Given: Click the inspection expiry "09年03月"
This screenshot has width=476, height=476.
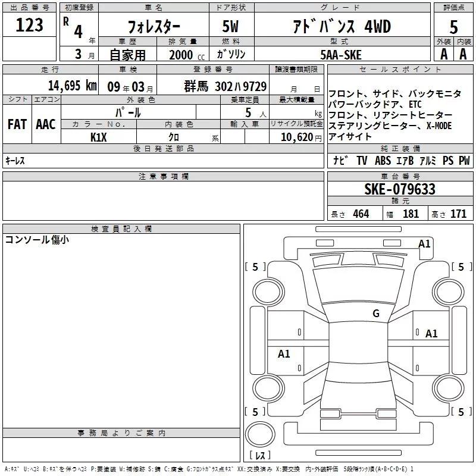Looking at the screenshot, I should point(130,87).
